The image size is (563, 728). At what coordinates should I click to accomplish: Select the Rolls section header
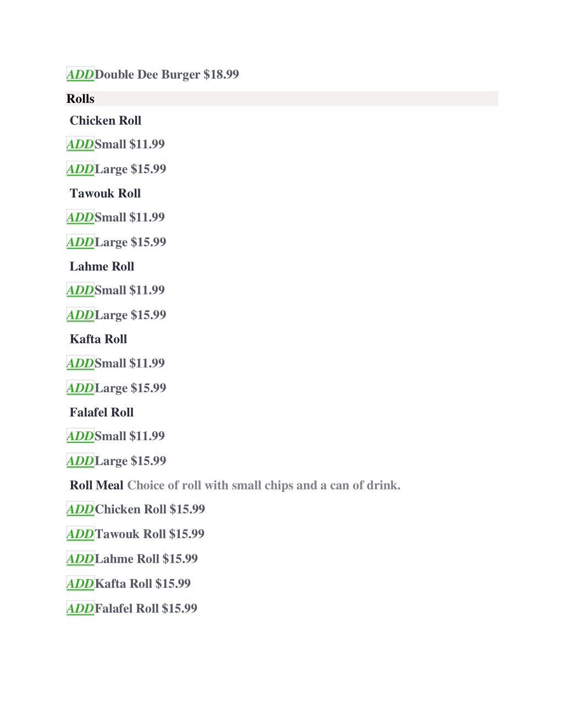[x=281, y=98]
